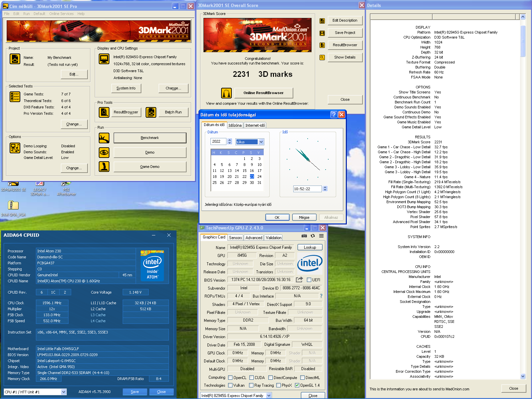Switch to the Sensors tab in GPU-Z

pos(235,238)
